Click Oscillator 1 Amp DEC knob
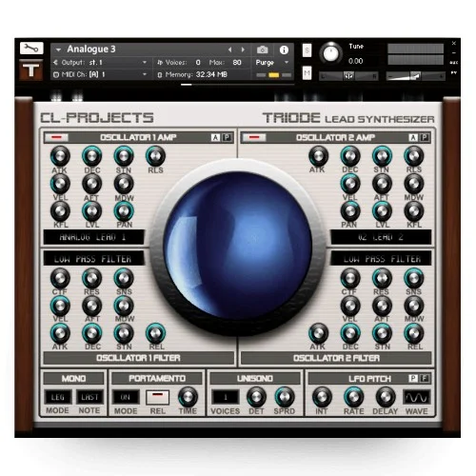 click(x=91, y=156)
